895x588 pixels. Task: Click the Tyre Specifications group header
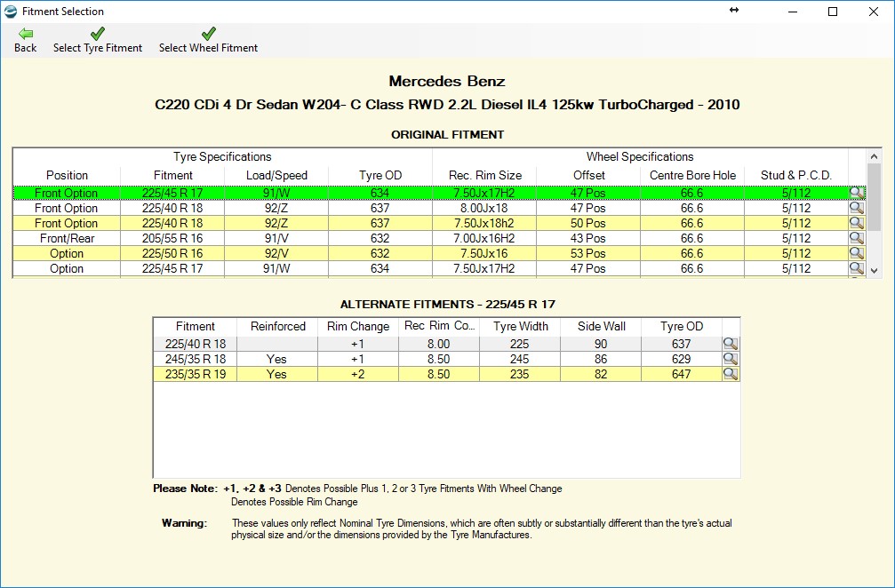pos(222,157)
